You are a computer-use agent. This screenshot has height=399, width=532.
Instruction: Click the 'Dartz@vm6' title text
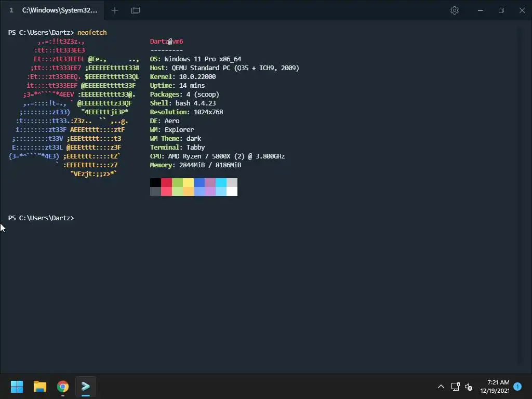click(x=167, y=42)
